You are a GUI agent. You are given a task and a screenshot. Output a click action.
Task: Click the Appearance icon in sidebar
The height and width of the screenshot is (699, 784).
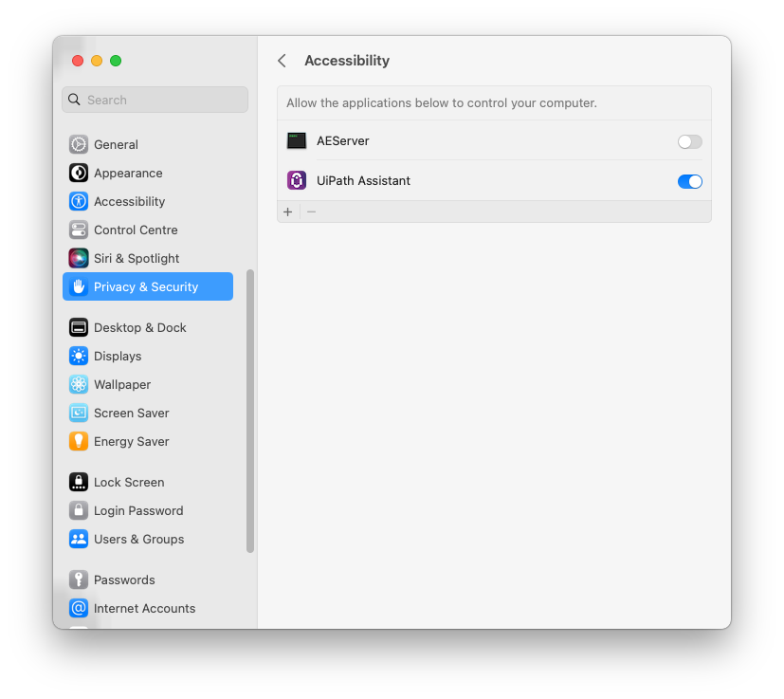coord(79,173)
